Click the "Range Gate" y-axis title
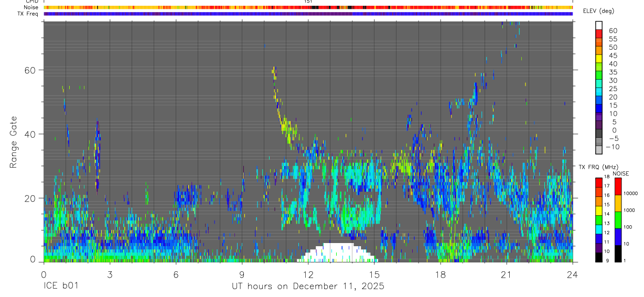Viewport: 644px width, 297px height. tap(13, 142)
